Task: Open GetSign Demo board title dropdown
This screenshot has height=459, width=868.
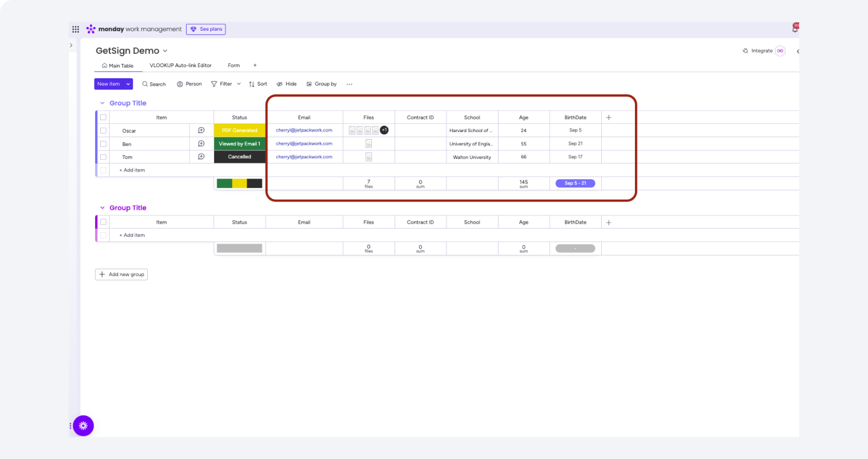Action: 165,51
